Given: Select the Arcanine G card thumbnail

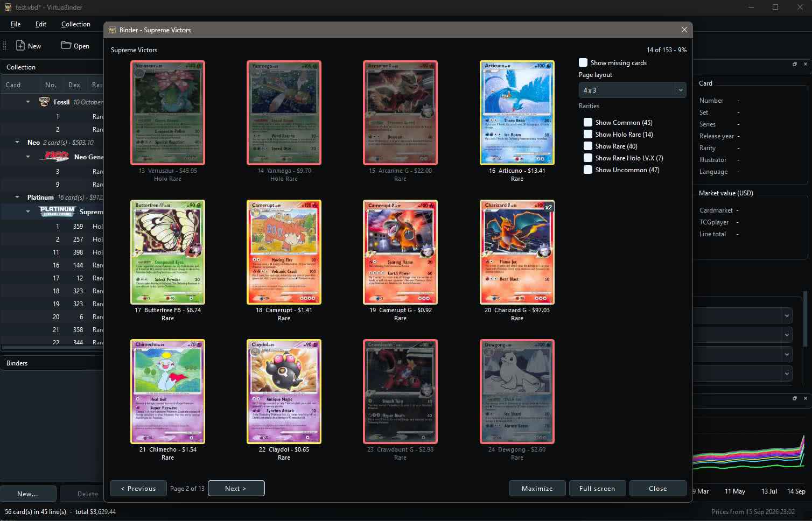Looking at the screenshot, I should click(x=400, y=112).
